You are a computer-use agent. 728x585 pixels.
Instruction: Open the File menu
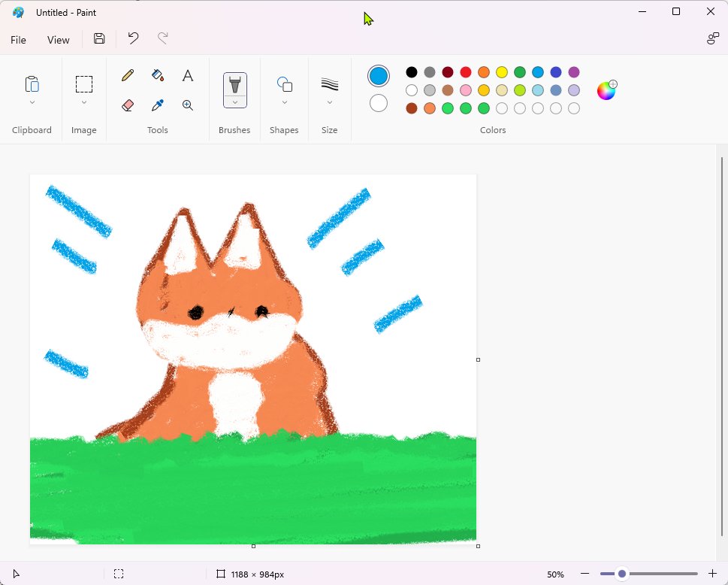[x=18, y=40]
